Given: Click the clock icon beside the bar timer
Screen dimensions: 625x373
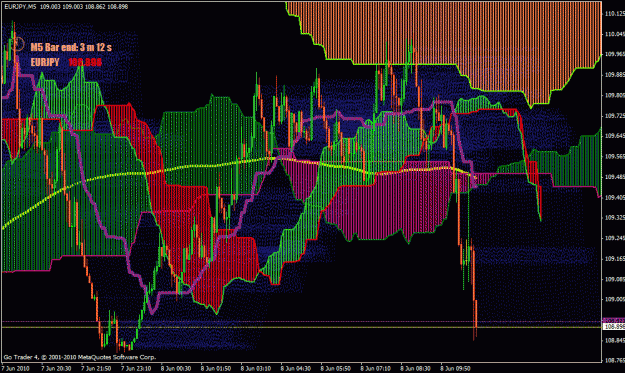Looking at the screenshot, I should coord(18,44).
